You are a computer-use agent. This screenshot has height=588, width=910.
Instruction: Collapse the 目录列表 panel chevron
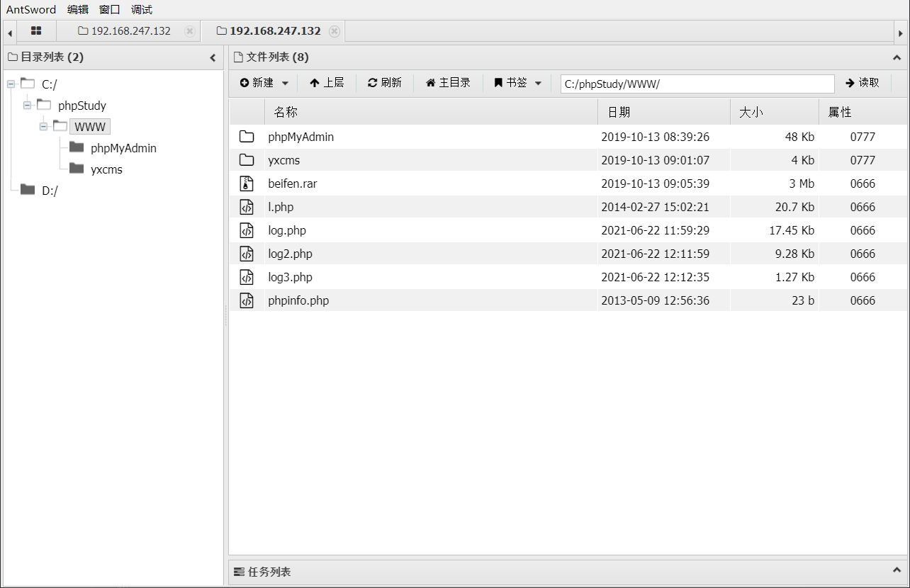(213, 58)
